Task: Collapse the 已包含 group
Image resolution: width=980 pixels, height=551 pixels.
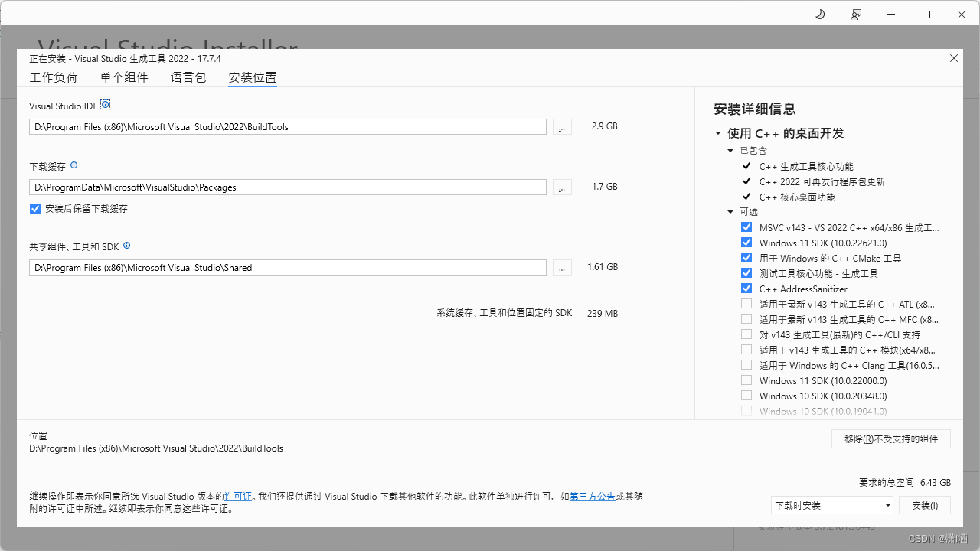Action: coord(730,151)
